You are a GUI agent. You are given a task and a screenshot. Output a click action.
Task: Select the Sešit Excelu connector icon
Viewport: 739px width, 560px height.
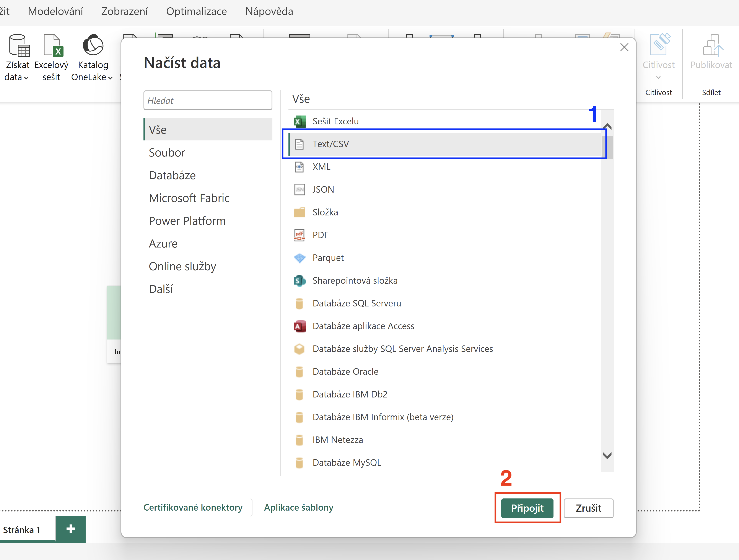(299, 121)
